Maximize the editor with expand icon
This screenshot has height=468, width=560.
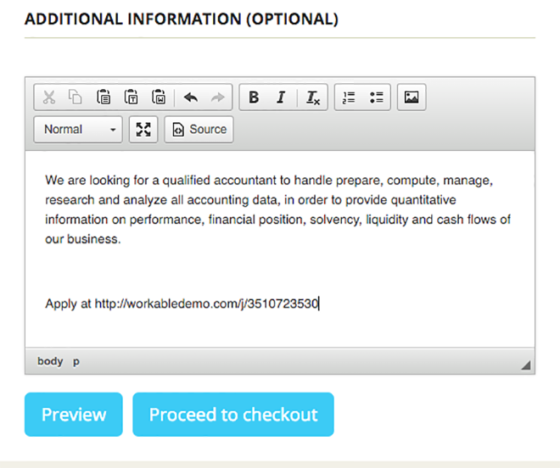tap(143, 129)
